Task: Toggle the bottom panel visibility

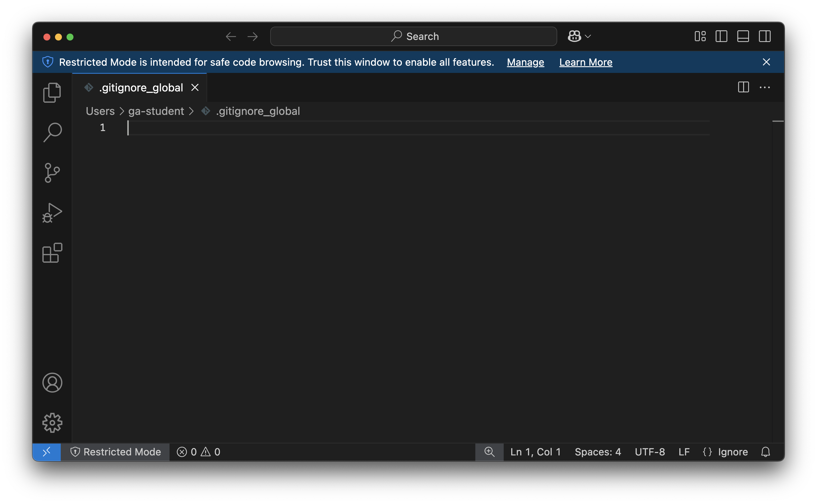Action: (743, 36)
